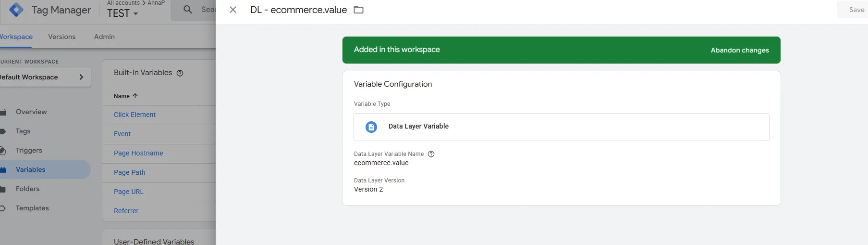
Task: Open the Click Element variable link
Action: click(x=134, y=115)
